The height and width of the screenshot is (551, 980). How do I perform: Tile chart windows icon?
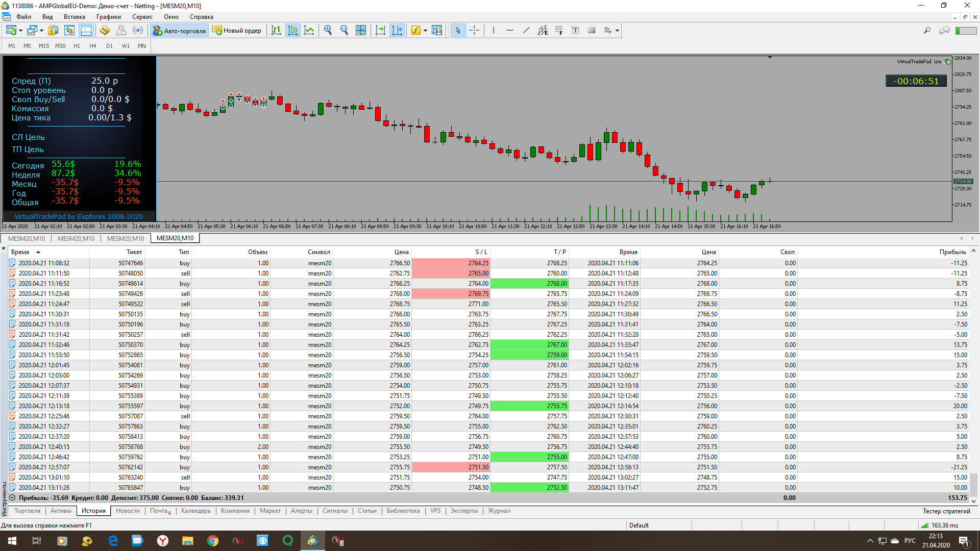tap(361, 31)
